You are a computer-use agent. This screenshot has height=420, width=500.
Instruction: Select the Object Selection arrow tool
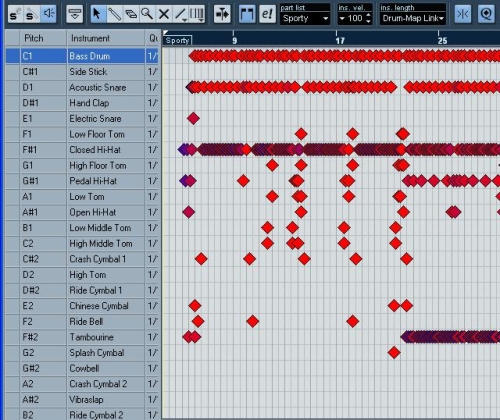[x=98, y=14]
